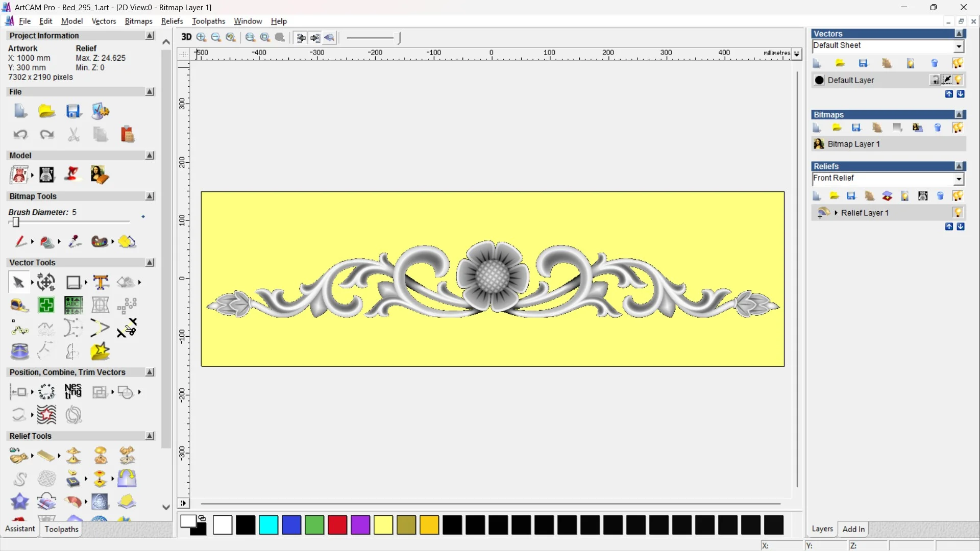Click the 3D view button
Viewport: 980px width, 551px height.
[186, 37]
